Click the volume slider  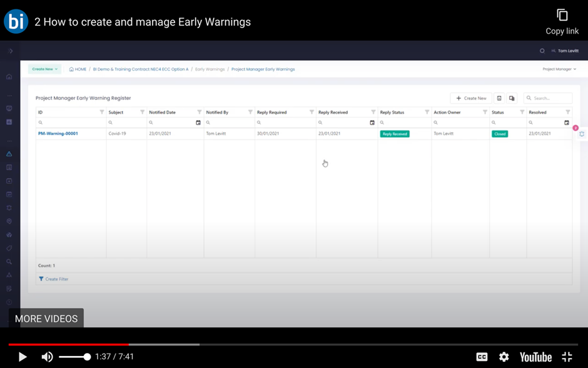tap(74, 357)
